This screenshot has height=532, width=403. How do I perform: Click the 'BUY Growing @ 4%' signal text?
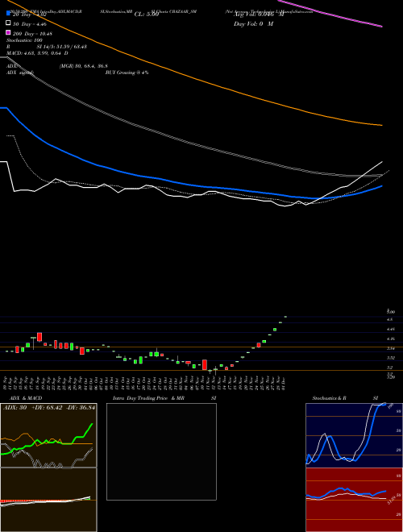pyautogui.click(x=127, y=73)
